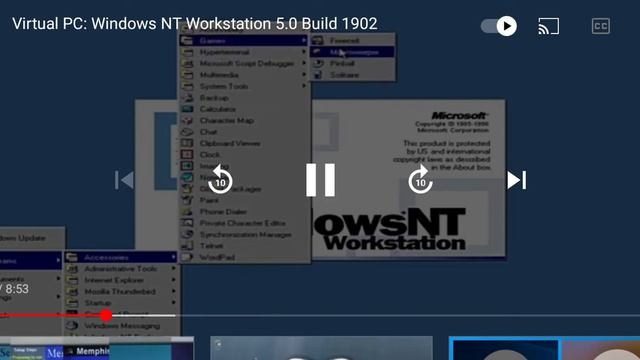Click the red progress scrubber handle

pos(106,315)
